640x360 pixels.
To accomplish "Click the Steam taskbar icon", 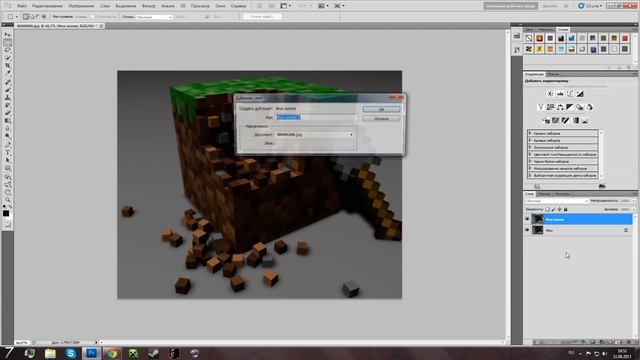I will tap(154, 353).
